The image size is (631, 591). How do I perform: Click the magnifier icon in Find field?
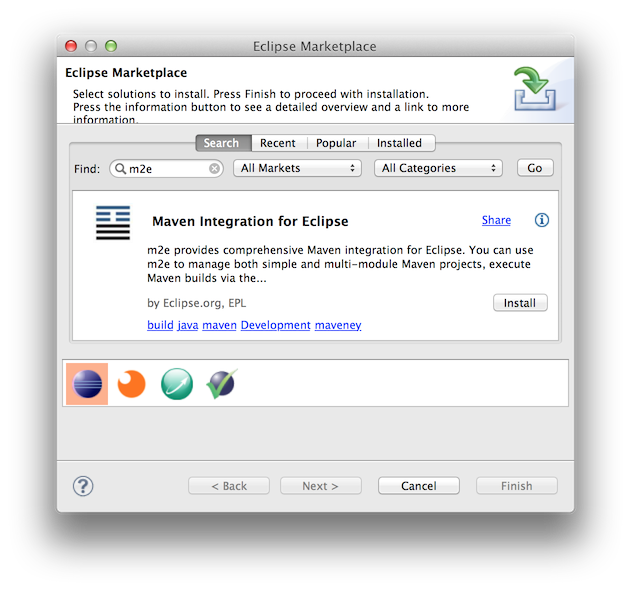(x=120, y=169)
